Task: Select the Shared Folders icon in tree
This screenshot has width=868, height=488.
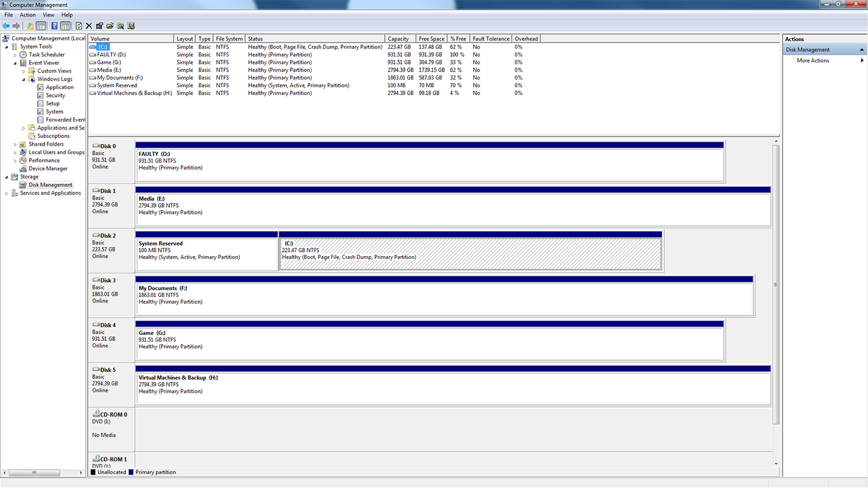Action: (x=24, y=145)
